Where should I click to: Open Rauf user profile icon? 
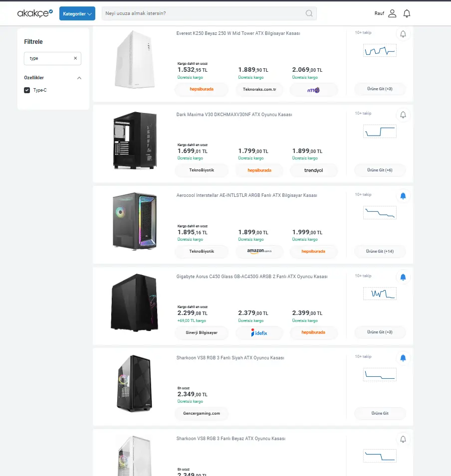click(x=392, y=13)
